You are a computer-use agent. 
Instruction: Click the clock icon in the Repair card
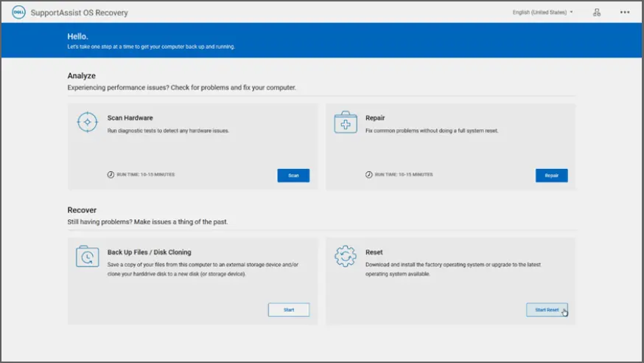point(368,175)
